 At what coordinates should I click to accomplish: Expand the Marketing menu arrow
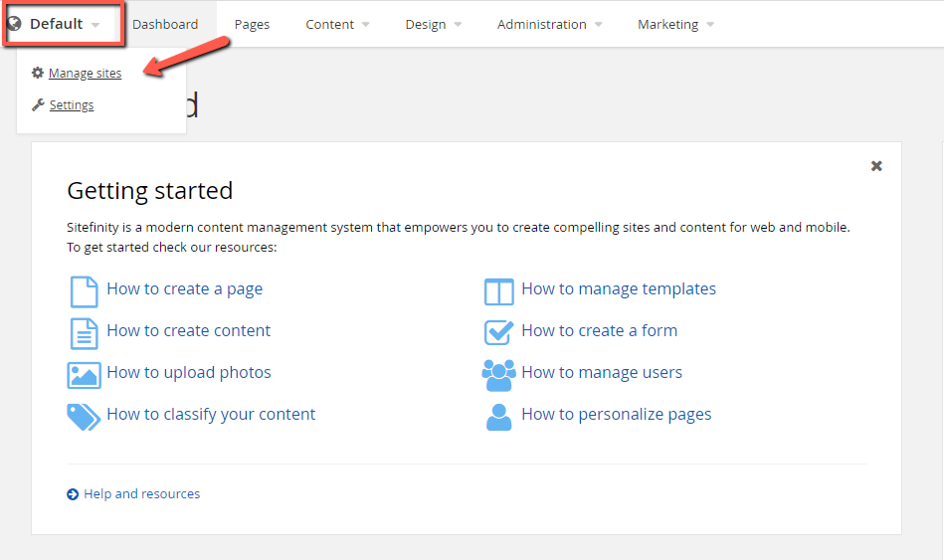coord(710,25)
